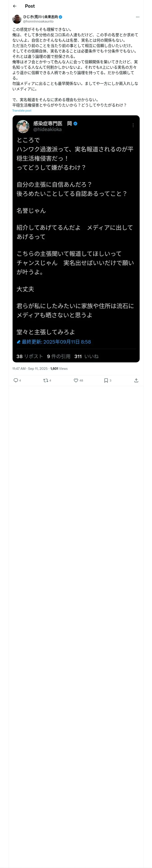Go back using the arrow beside Post
Screen dimensions: 152x868
point(15,6)
